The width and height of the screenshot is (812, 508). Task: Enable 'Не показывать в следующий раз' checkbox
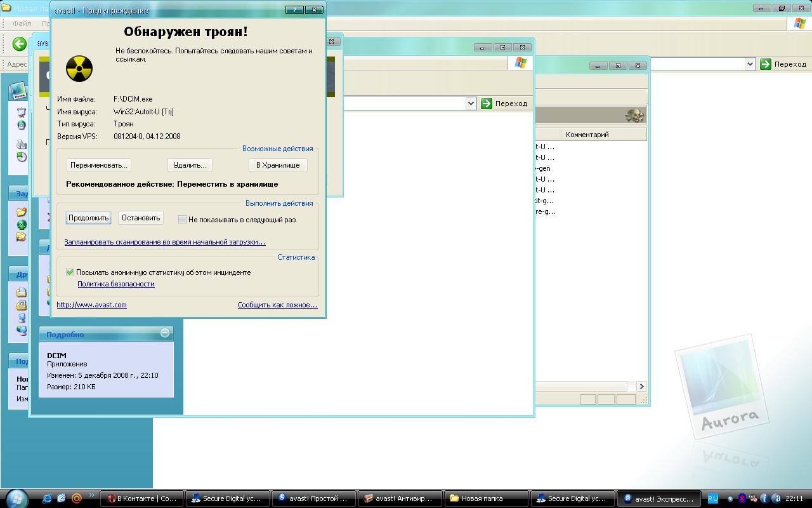[182, 220]
